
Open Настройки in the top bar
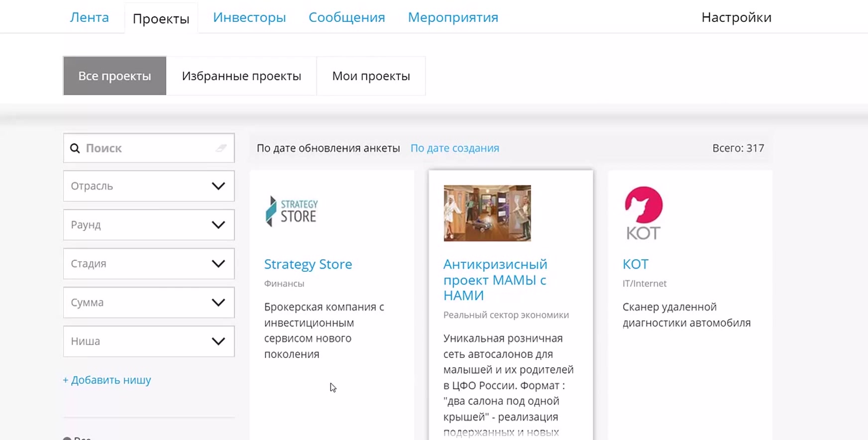coord(736,17)
